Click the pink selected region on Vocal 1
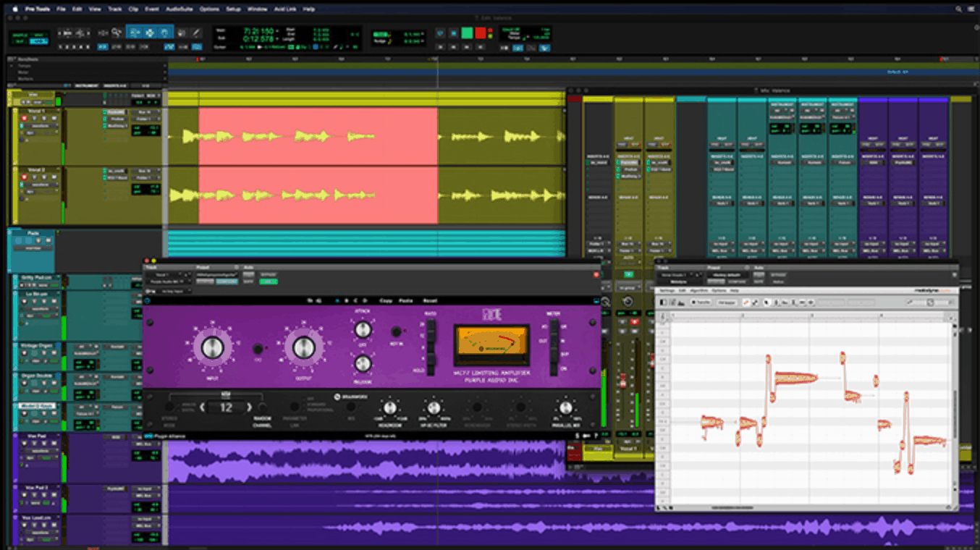The image size is (980, 550). point(318,136)
